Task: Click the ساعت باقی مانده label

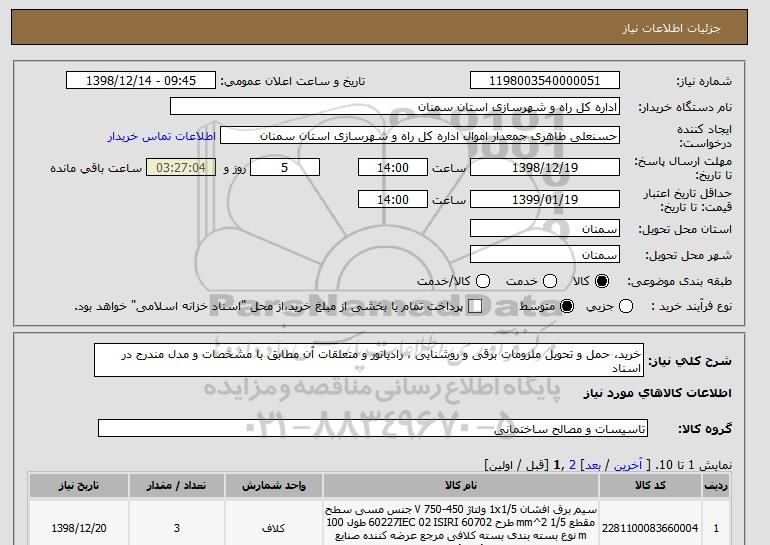Action: click(x=96, y=168)
